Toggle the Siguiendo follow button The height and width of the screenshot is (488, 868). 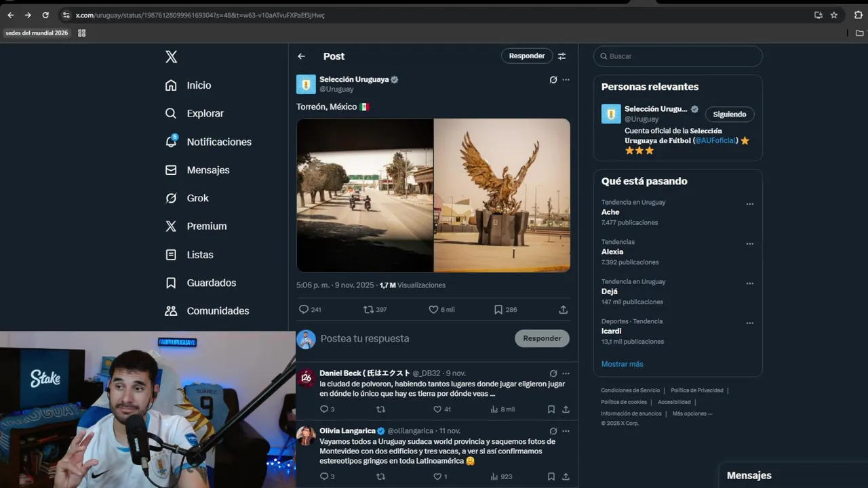pos(730,115)
